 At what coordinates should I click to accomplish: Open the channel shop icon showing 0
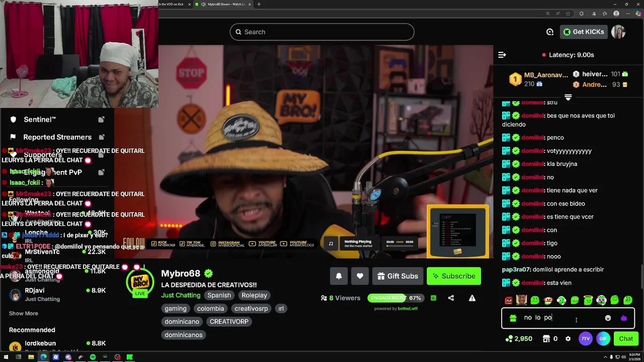click(x=550, y=339)
